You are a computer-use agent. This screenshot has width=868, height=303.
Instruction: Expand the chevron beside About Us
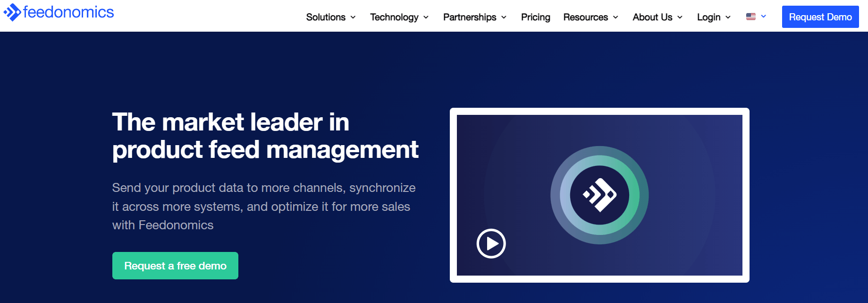coord(680,17)
